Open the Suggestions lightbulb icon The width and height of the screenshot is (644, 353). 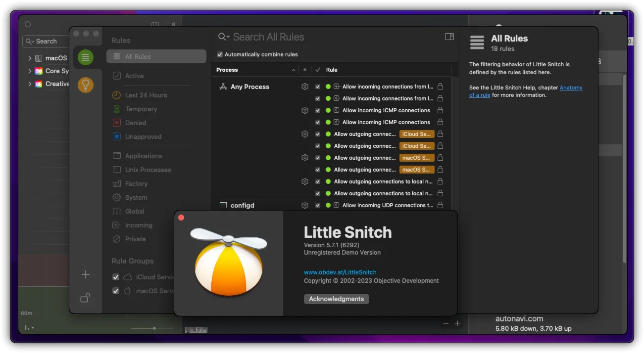[x=86, y=85]
